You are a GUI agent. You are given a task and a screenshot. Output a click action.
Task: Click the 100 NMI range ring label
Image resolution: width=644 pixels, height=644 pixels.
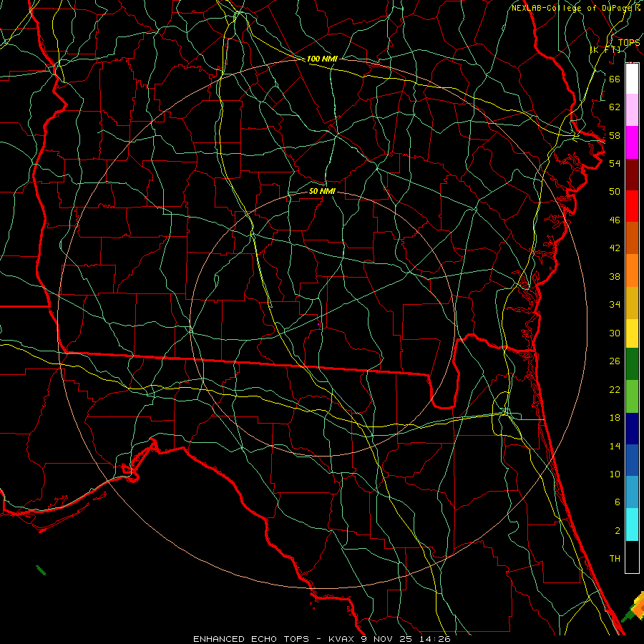(x=322, y=59)
